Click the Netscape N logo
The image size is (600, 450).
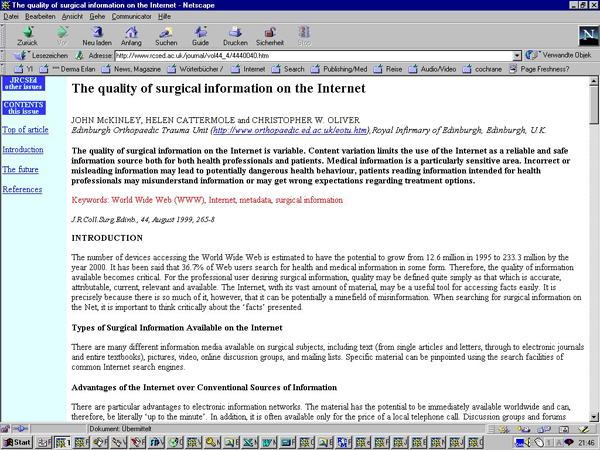(586, 36)
